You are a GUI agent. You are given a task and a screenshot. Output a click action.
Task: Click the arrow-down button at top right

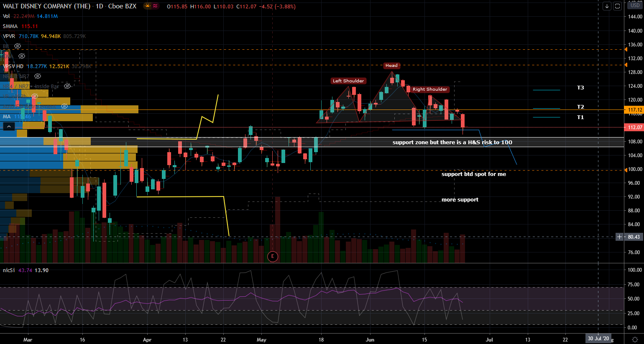point(607,6)
